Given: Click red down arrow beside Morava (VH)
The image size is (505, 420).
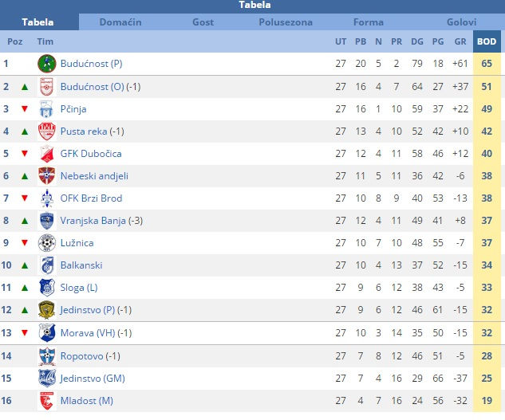Looking at the screenshot, I should (x=25, y=333).
